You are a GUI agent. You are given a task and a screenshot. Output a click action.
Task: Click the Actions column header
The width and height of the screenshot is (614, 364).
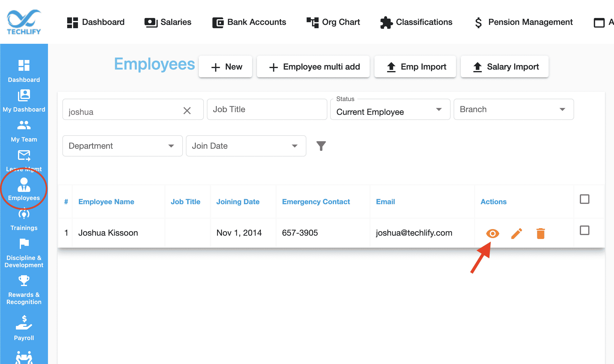(x=493, y=202)
